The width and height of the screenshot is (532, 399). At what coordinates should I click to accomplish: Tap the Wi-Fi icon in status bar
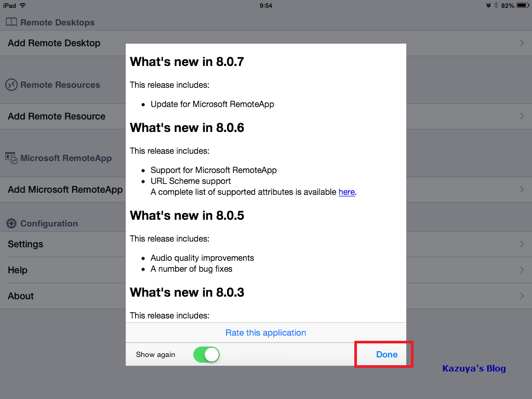(x=23, y=5)
